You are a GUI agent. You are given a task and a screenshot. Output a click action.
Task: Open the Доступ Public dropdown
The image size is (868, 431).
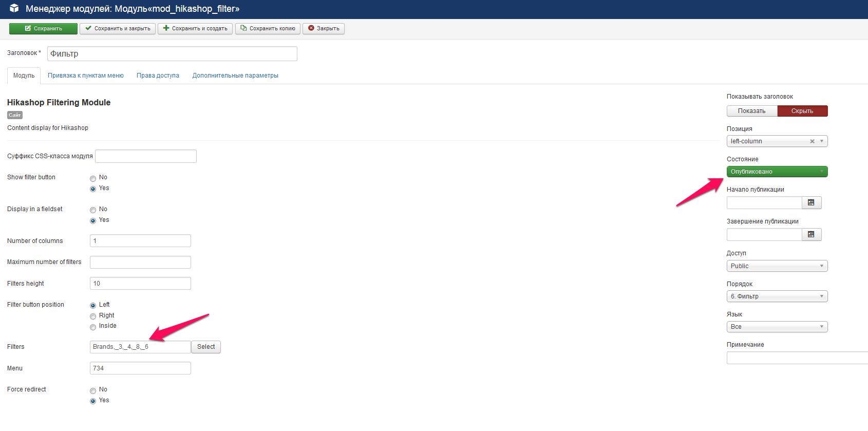(777, 266)
